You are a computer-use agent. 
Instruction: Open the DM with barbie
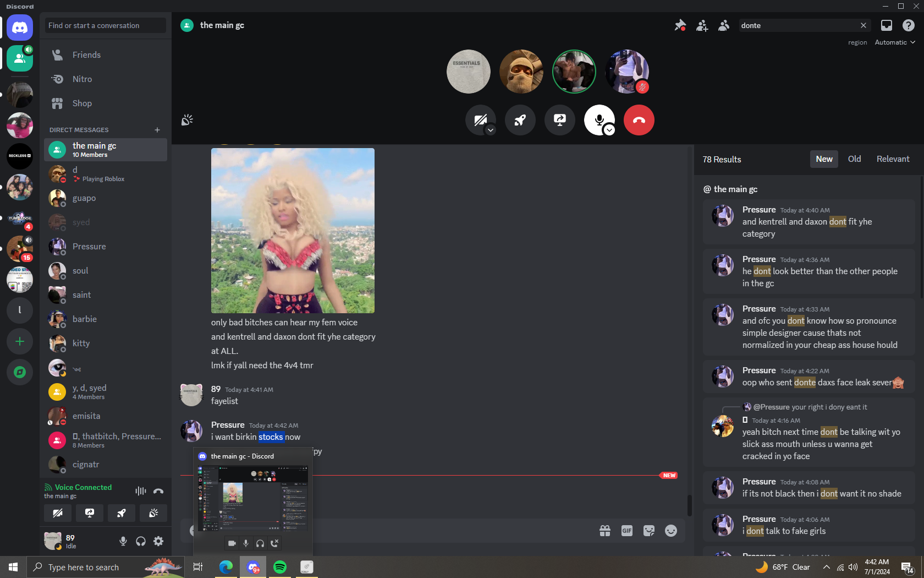click(106, 319)
